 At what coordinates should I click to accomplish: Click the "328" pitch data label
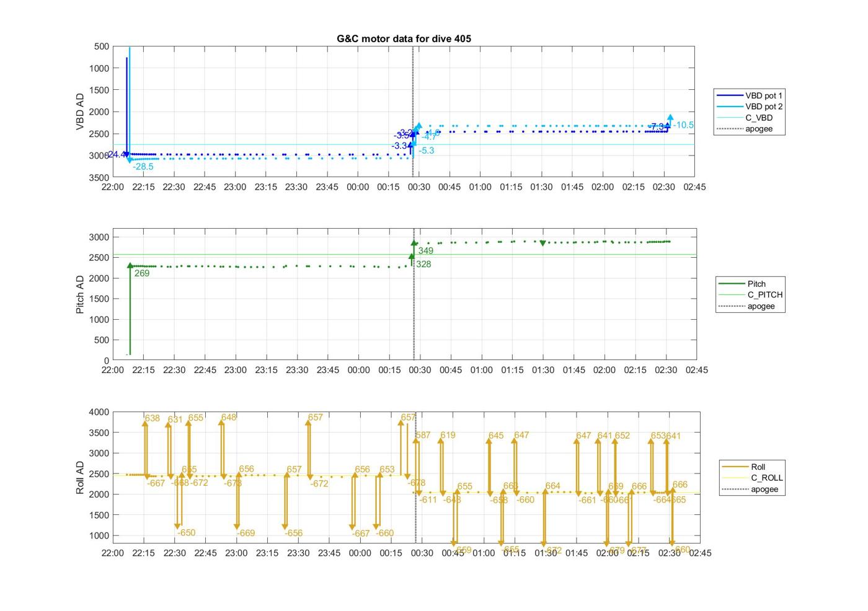[423, 264]
